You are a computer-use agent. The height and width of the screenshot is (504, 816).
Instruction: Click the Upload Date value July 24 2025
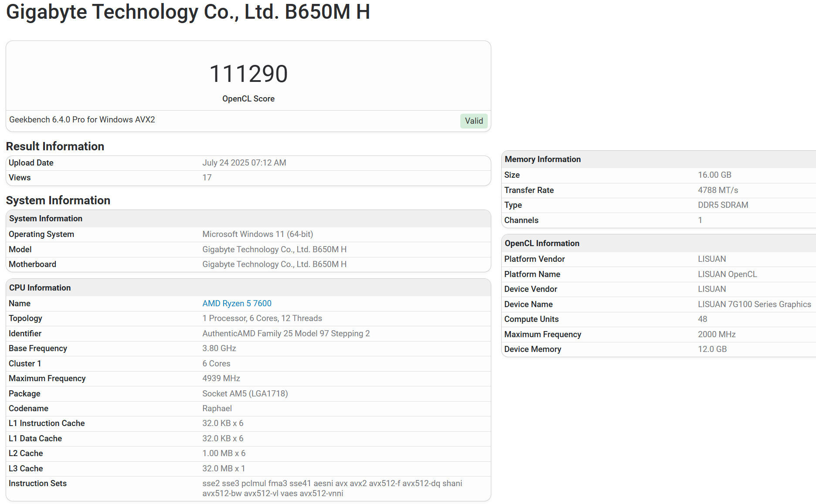coord(244,162)
